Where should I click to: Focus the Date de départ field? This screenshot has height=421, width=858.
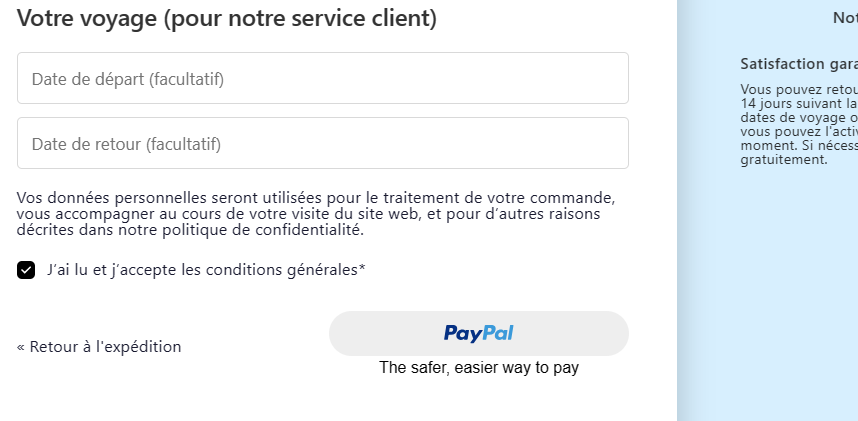pos(322,78)
